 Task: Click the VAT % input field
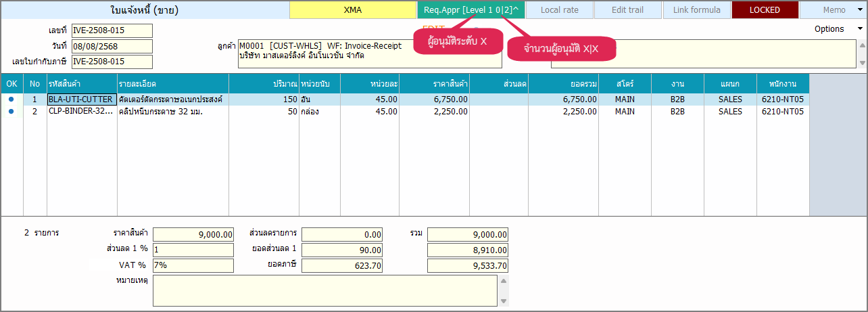193,265
